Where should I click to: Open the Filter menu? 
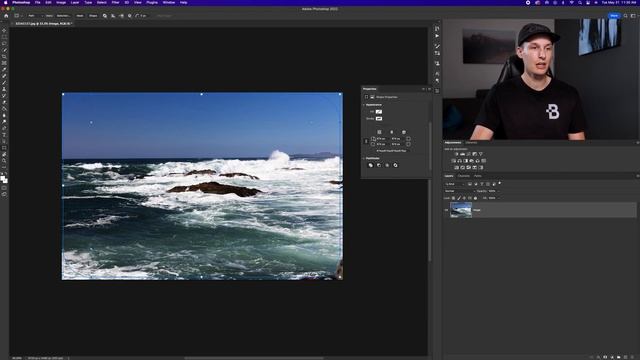[x=116, y=2]
